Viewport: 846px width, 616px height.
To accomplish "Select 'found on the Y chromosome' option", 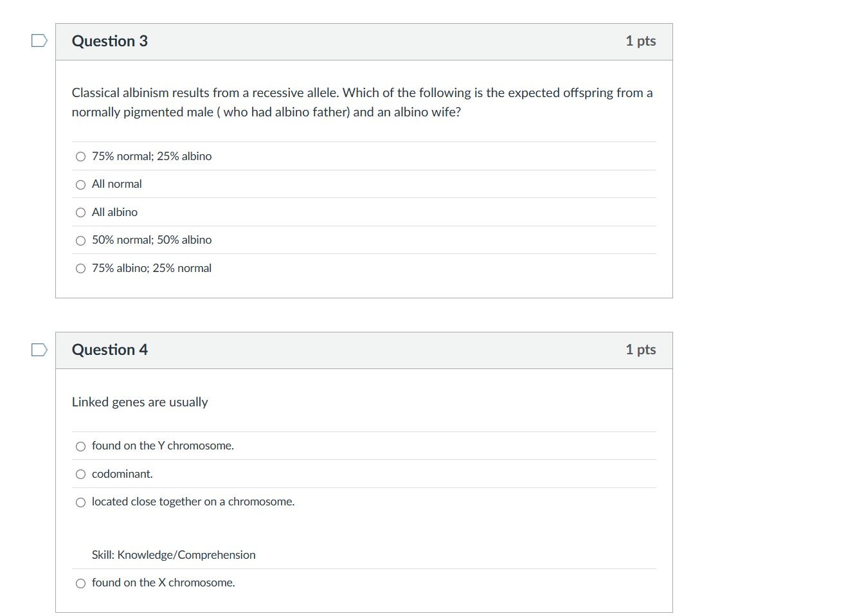I will tap(80, 446).
